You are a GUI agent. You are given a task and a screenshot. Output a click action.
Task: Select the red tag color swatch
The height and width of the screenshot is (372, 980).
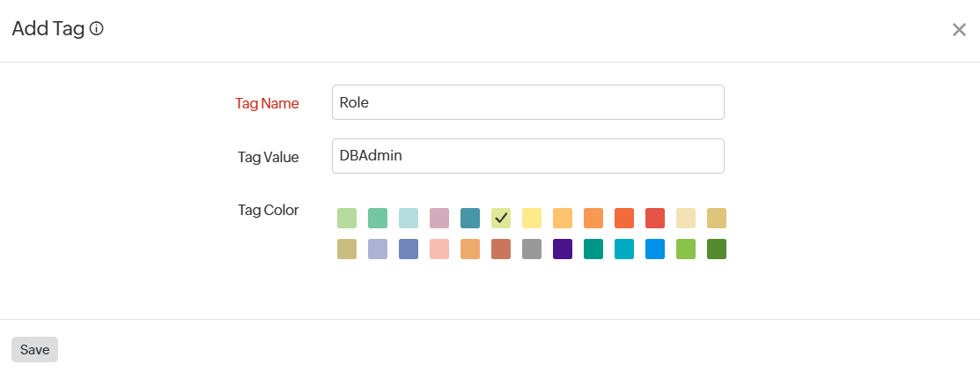[655, 219]
